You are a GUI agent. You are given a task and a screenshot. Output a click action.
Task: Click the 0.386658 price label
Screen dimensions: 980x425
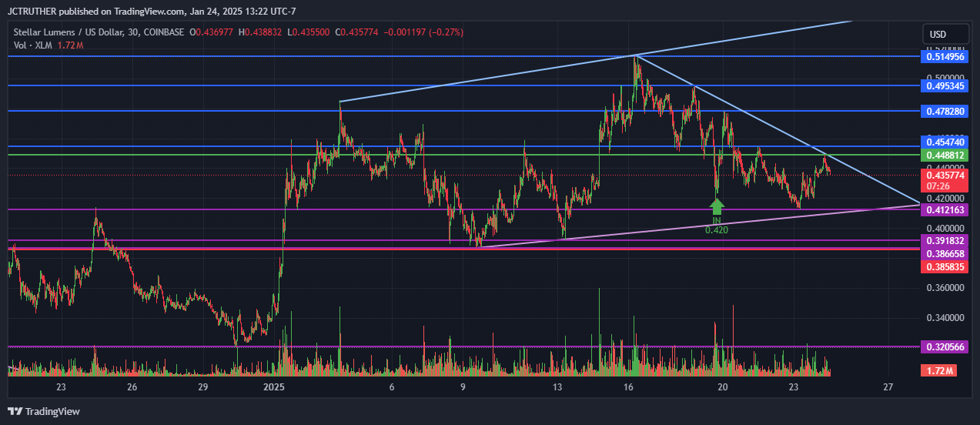945,253
